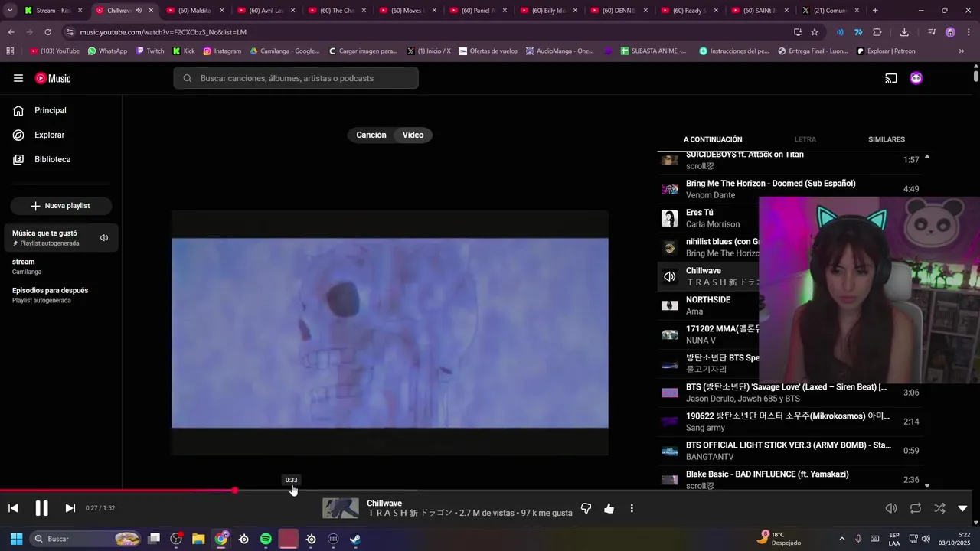This screenshot has width=980, height=551.
Task: Show hidden system tray icons
Action: pos(842,539)
